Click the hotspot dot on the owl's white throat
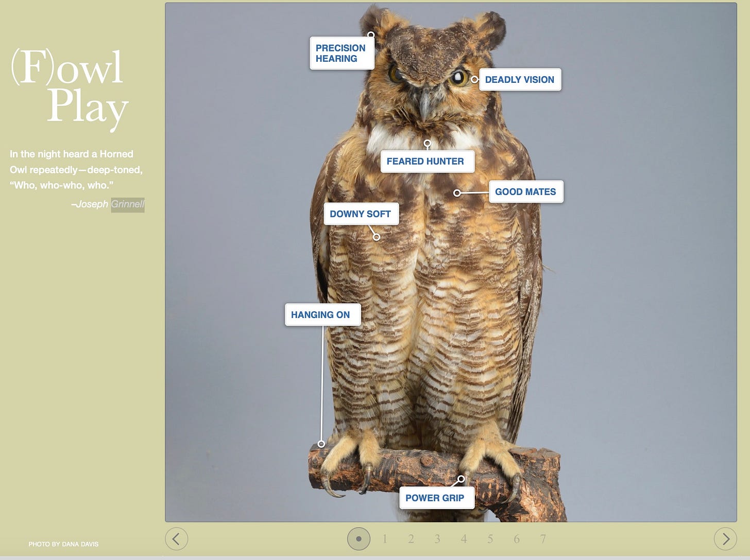 (427, 143)
